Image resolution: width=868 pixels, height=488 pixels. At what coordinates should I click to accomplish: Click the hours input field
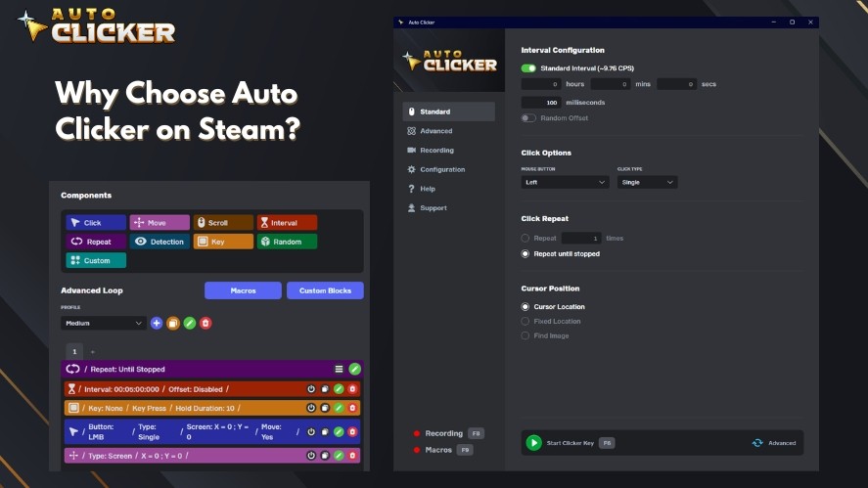541,84
